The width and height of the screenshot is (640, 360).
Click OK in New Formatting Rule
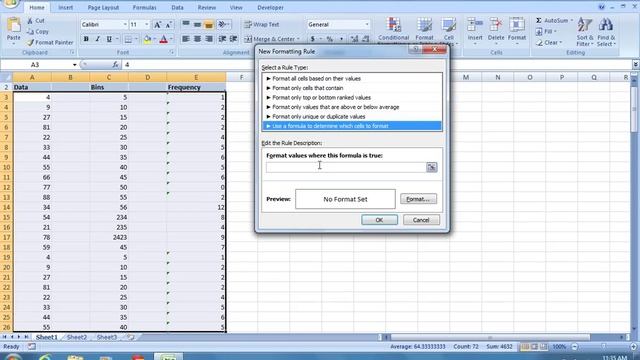(x=379, y=220)
